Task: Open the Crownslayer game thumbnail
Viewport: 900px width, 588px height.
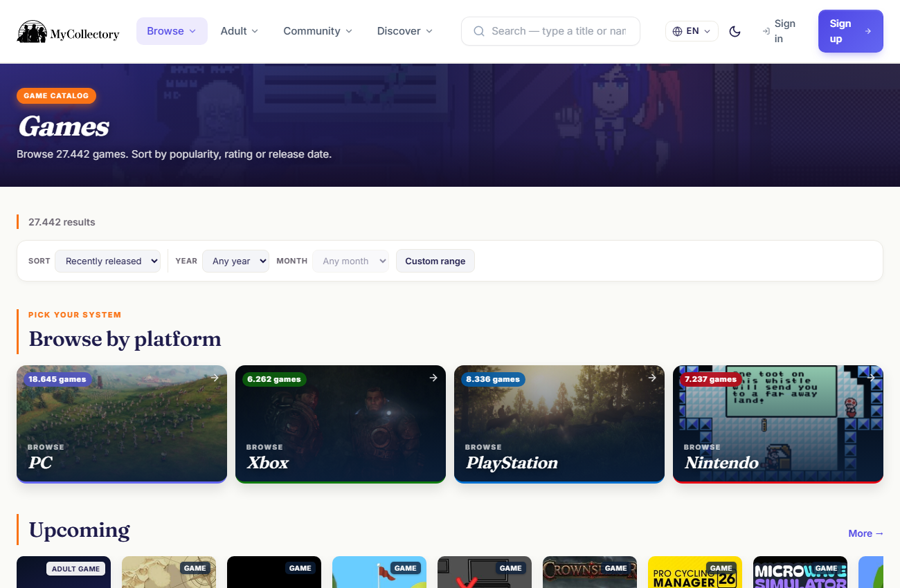Action: (590, 572)
